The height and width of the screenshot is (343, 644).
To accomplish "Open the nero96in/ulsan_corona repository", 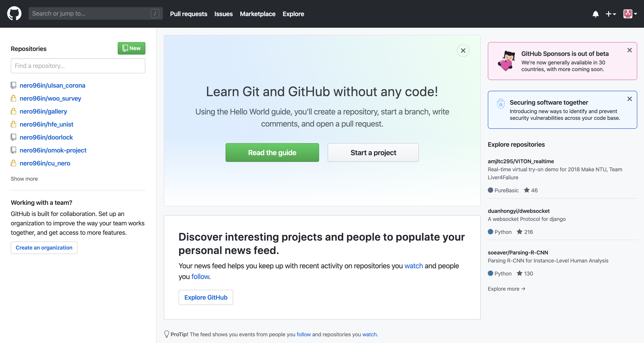I will (x=53, y=85).
